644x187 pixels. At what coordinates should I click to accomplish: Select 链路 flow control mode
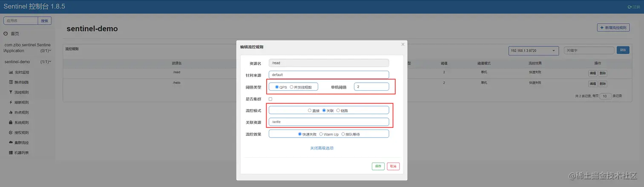click(x=338, y=110)
